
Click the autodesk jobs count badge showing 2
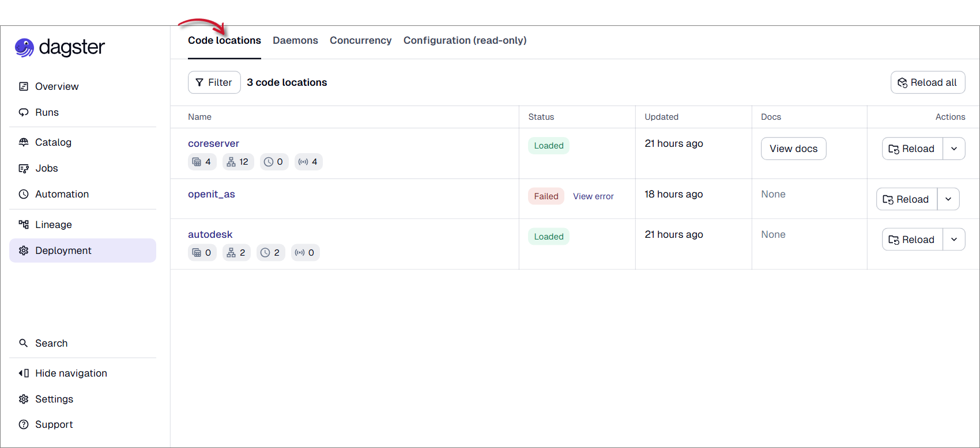point(236,253)
